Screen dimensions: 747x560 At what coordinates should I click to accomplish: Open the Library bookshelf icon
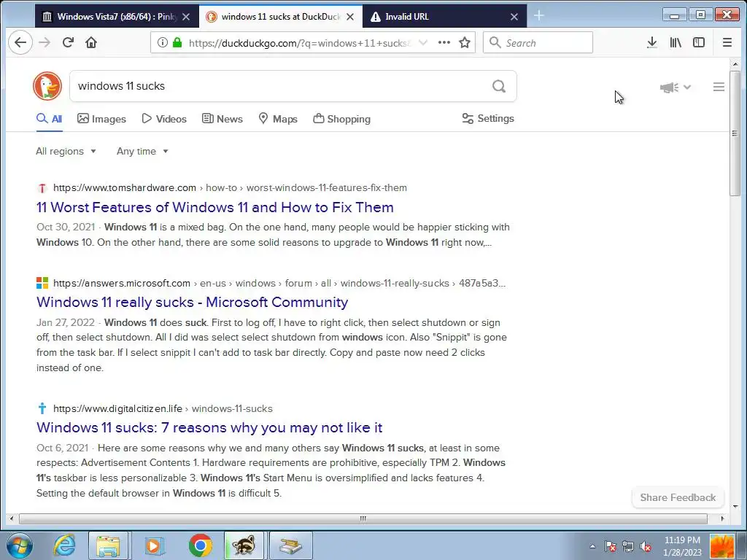pyautogui.click(x=676, y=42)
